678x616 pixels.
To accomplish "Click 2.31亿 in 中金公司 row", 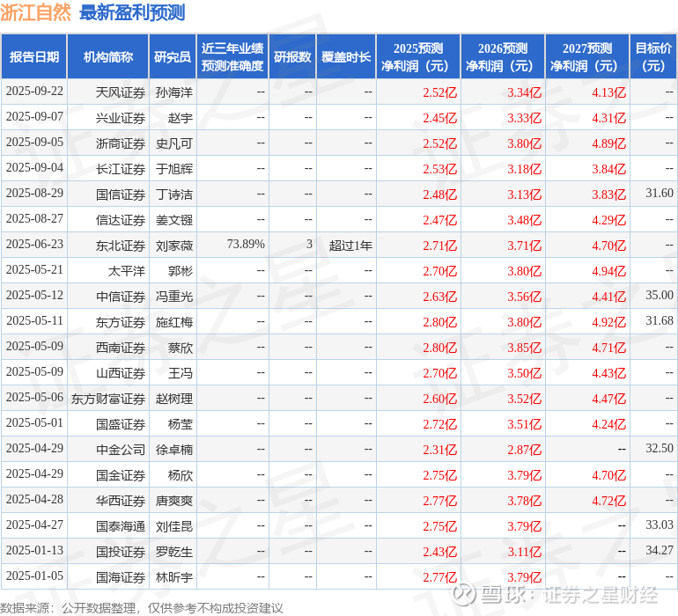I will [439, 450].
